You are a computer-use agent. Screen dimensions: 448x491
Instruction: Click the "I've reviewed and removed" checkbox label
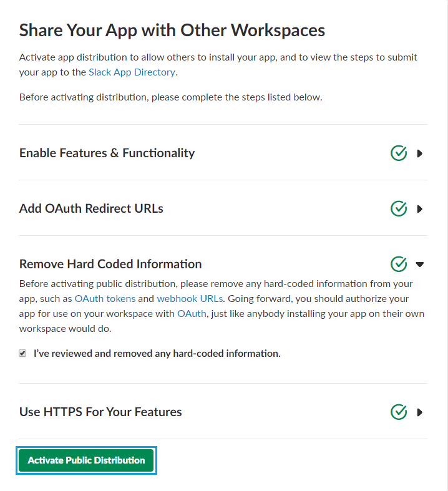click(157, 353)
